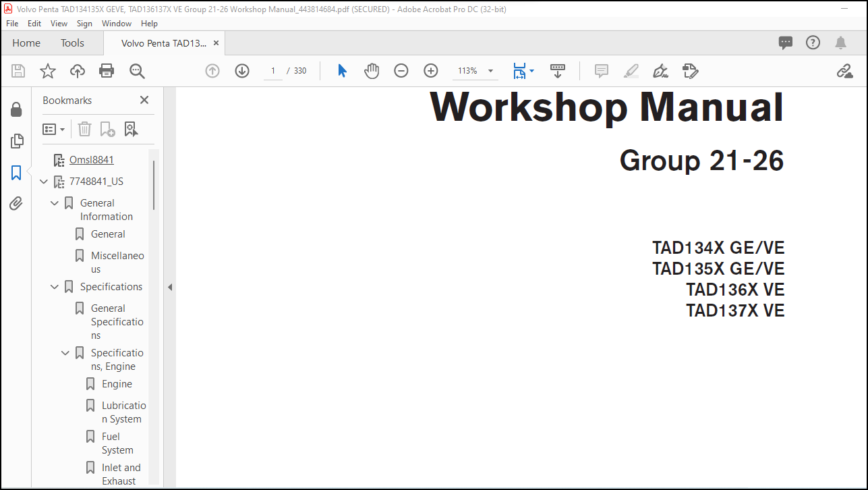Viewport: 868px width, 490px height.
Task: Switch to the Home tab
Action: pos(26,43)
